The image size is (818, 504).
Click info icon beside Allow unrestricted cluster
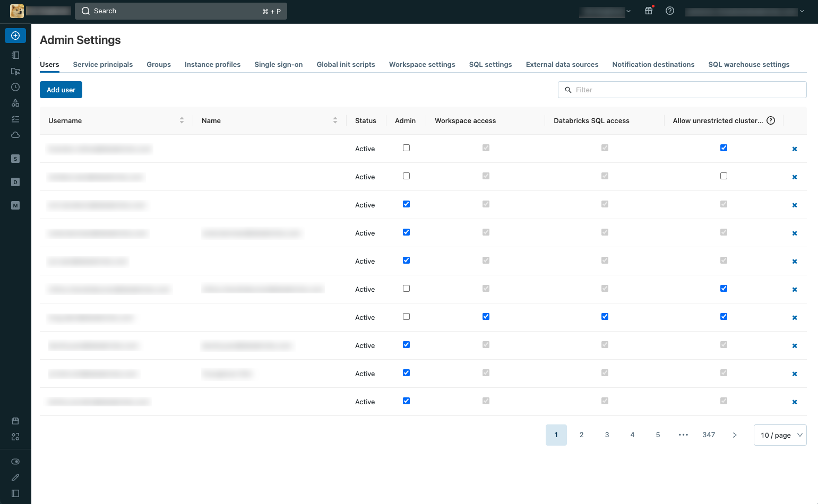coord(771,120)
